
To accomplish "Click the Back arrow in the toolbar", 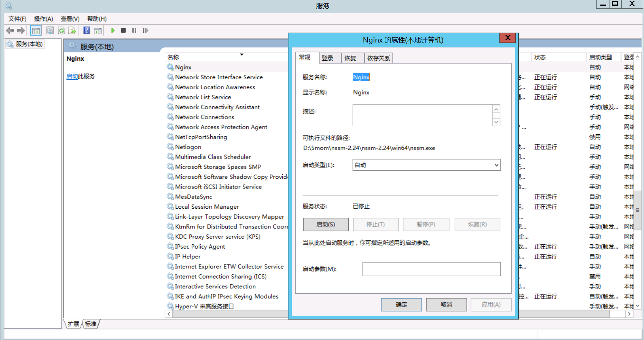I will [x=10, y=30].
